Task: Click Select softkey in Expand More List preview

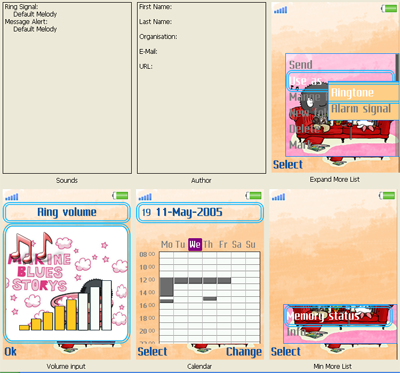Action: pos(288,165)
